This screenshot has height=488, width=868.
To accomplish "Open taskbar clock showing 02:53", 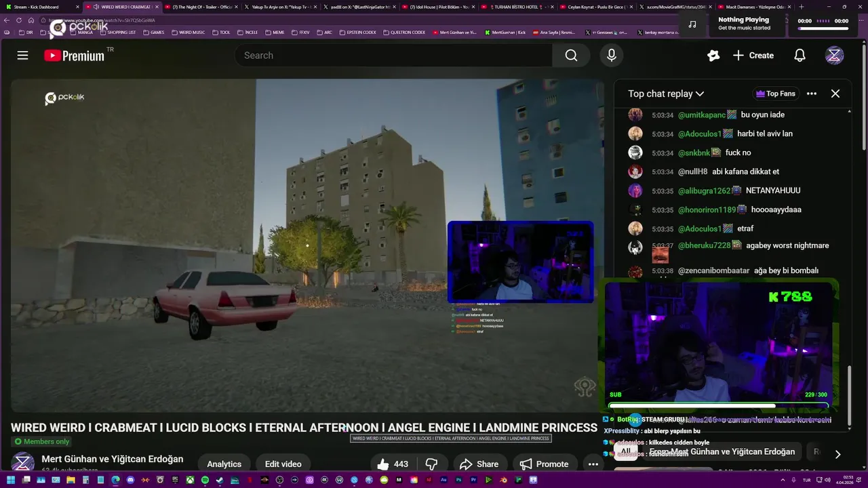I will click(x=845, y=480).
